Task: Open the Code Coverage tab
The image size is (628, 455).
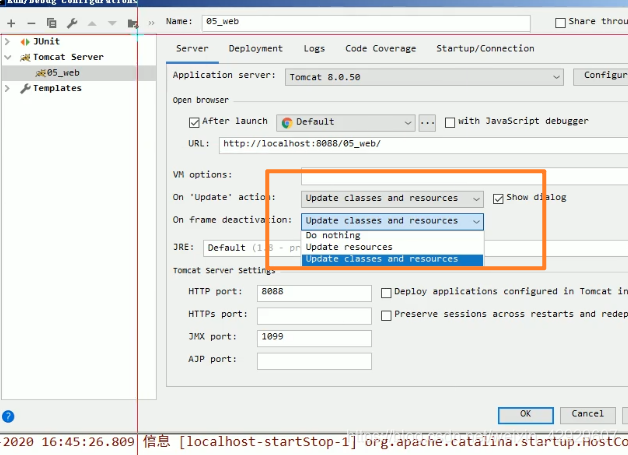Action: [380, 49]
